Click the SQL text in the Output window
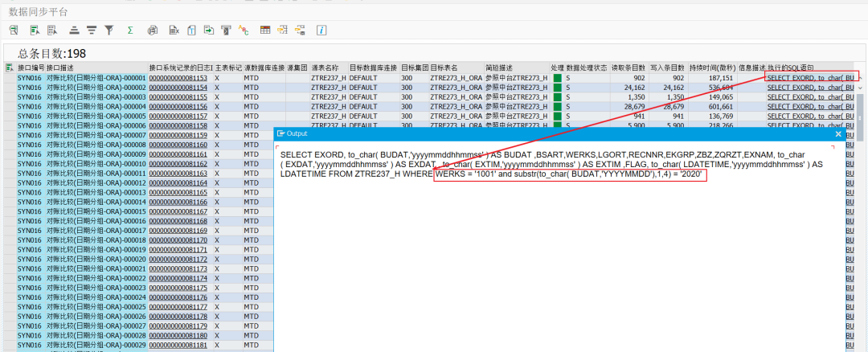 (x=551, y=165)
